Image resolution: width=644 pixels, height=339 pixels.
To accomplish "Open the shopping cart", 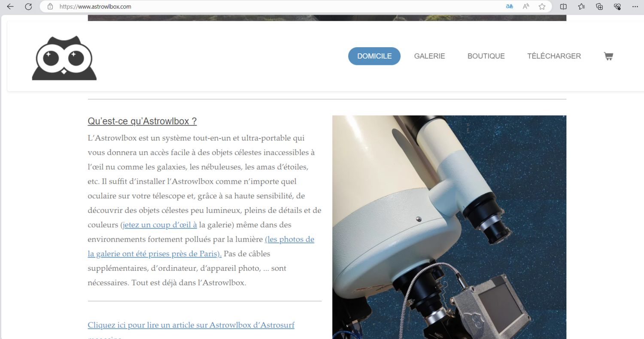I will point(608,56).
